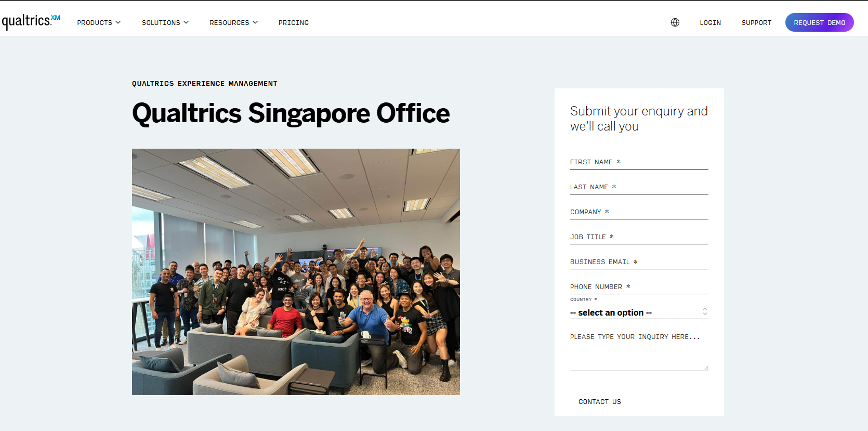Click into the Company field

coord(638,212)
